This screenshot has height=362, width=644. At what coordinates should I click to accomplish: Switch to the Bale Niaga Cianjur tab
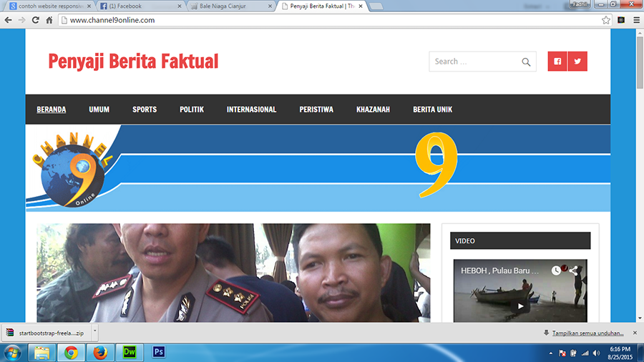click(x=229, y=6)
